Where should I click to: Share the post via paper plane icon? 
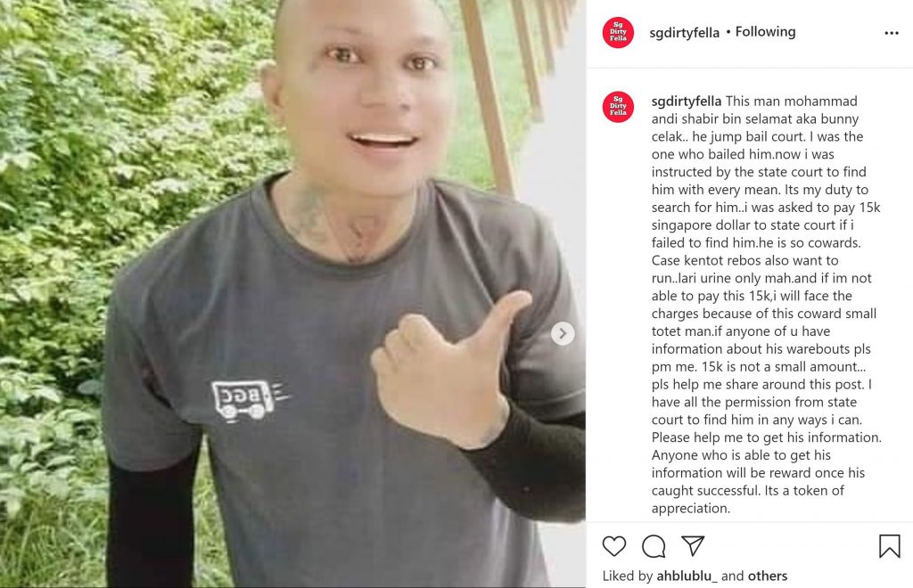(x=693, y=545)
